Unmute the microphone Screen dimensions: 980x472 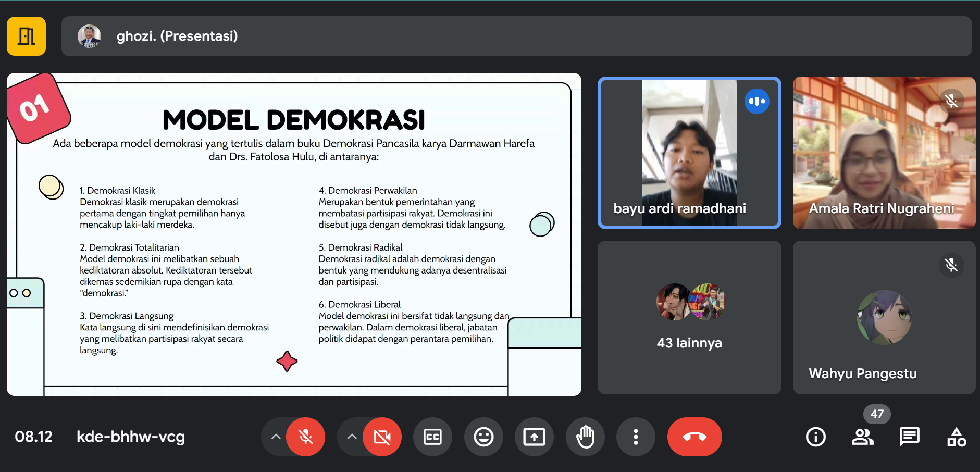305,437
